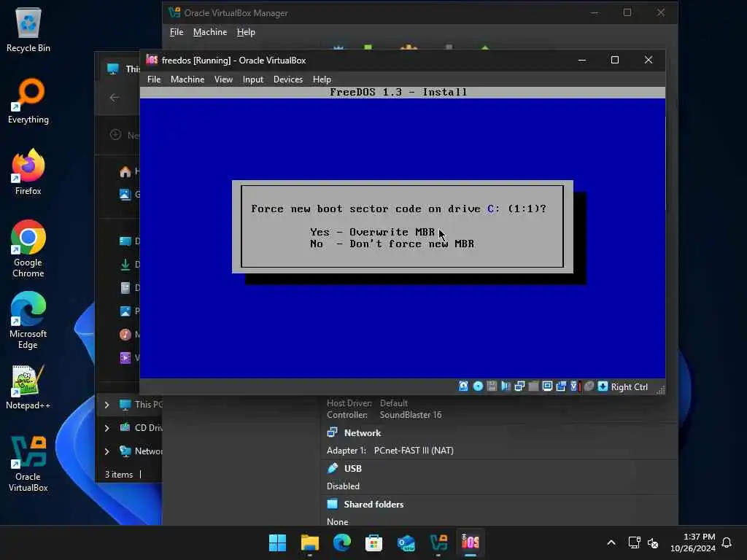Open File menu in VirtualBox Manager window

(177, 32)
